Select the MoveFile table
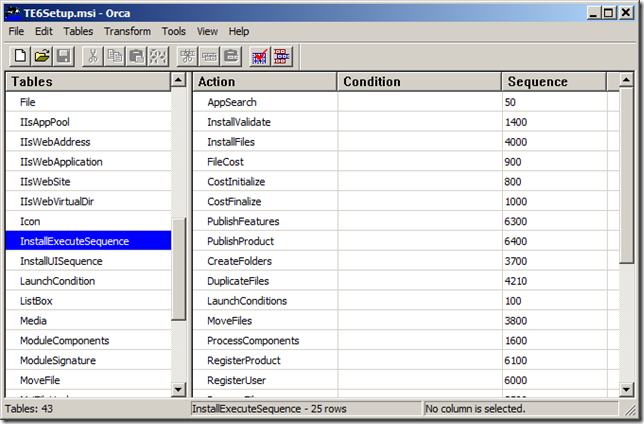 (x=88, y=380)
